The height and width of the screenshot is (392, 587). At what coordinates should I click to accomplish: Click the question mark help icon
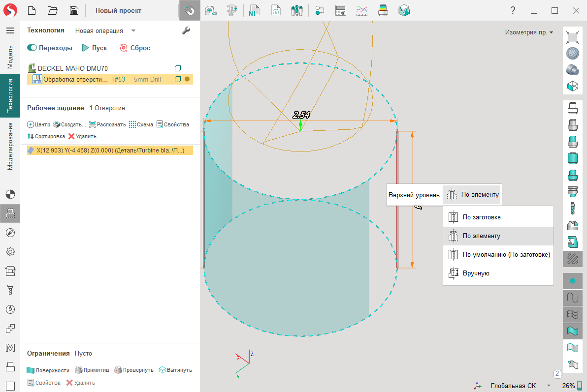[x=513, y=10]
